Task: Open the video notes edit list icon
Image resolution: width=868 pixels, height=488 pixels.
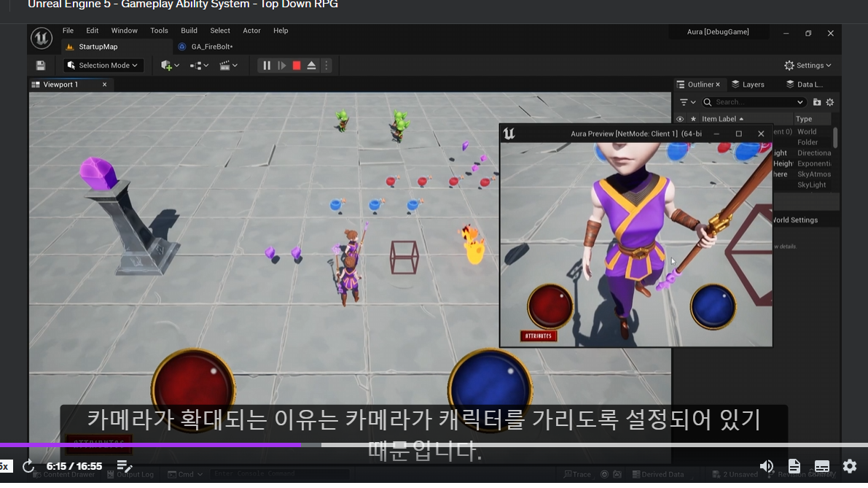Action: click(125, 466)
